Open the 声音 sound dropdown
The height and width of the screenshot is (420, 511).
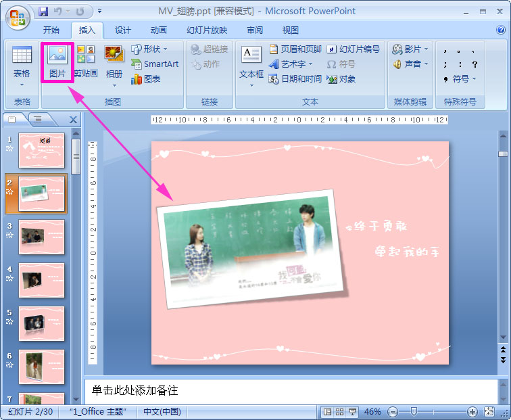click(x=410, y=64)
